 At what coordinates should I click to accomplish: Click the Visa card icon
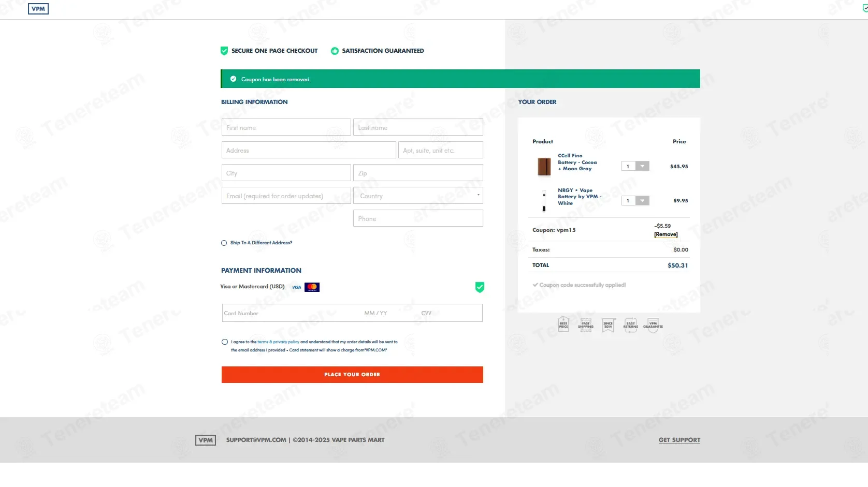tap(296, 287)
